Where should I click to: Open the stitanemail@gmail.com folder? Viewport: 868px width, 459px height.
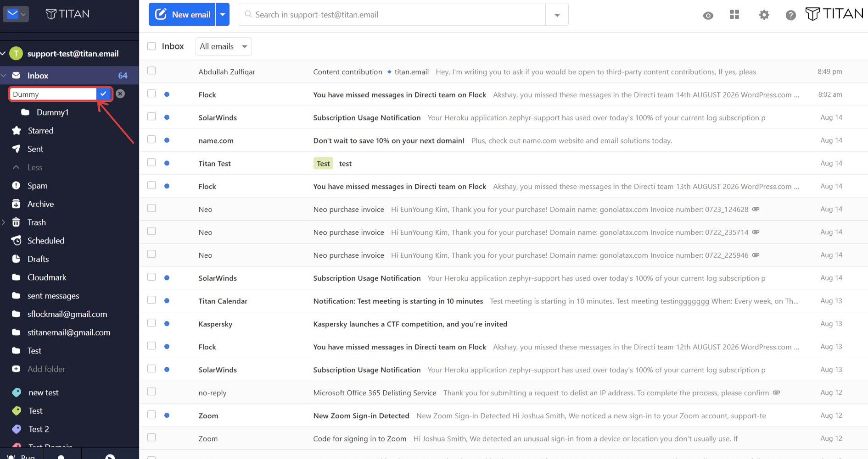(69, 332)
